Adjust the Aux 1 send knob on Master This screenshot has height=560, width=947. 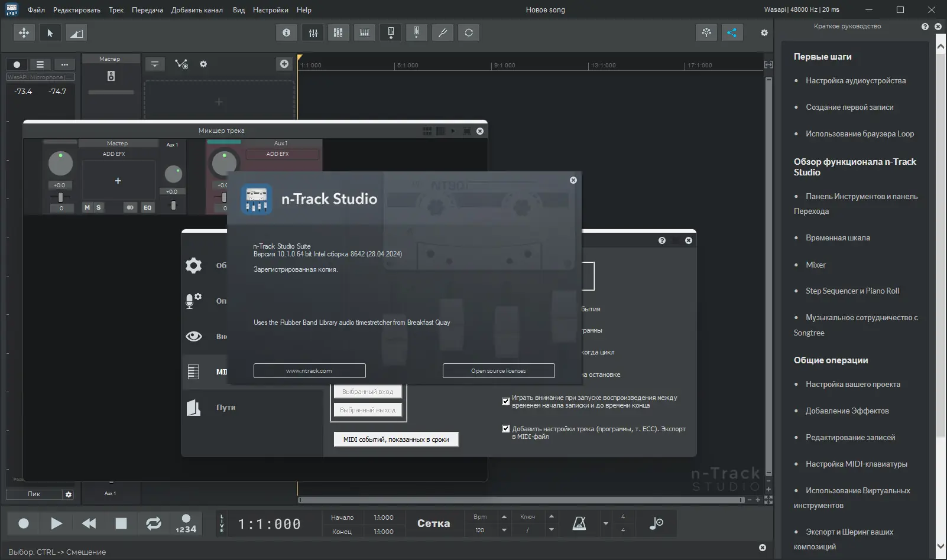pyautogui.click(x=173, y=174)
